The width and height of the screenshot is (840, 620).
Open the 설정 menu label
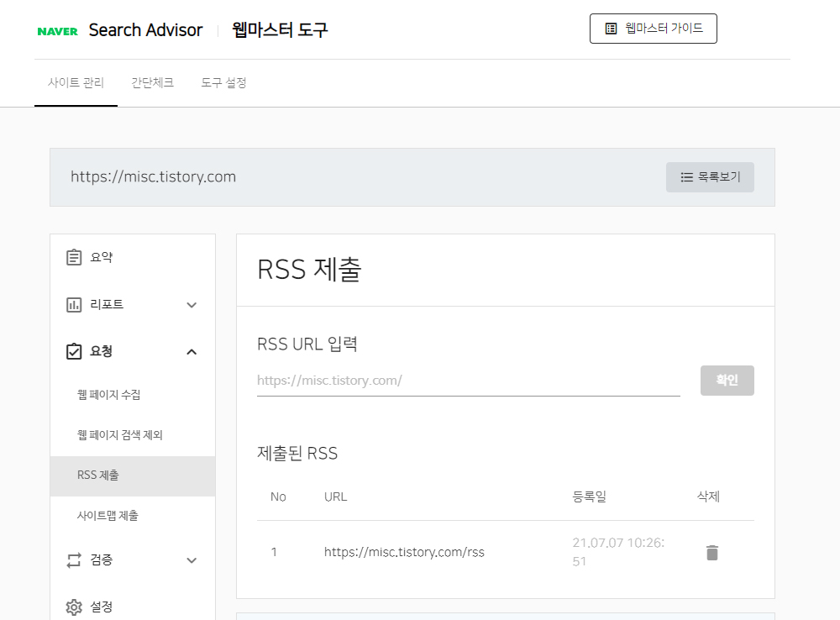click(101, 607)
